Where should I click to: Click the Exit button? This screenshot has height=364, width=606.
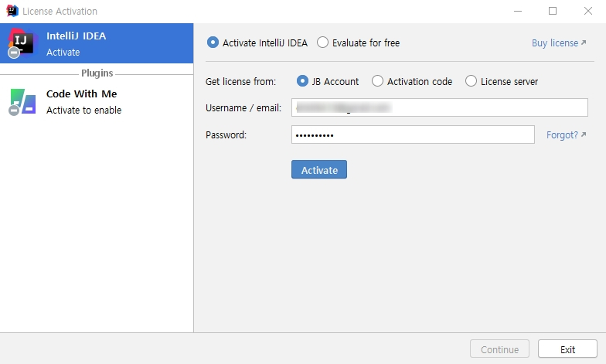click(x=567, y=349)
